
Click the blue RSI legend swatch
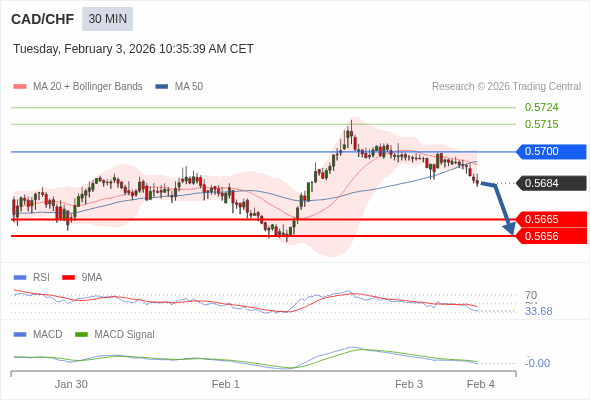(20, 278)
